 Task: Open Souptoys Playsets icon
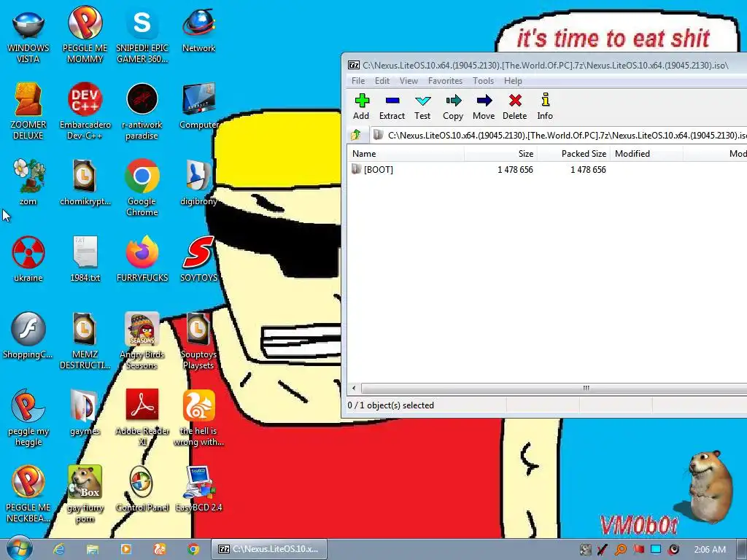point(198,341)
